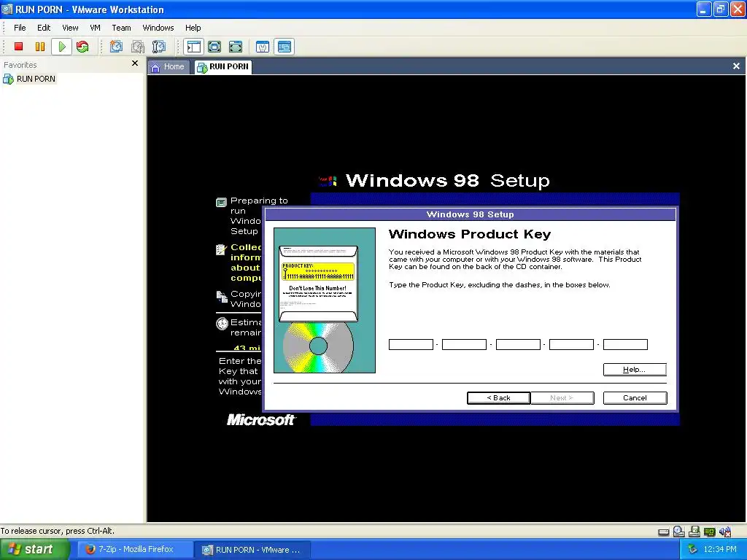Click the Copying Windows files step icon
747x560 pixels.
click(222, 297)
